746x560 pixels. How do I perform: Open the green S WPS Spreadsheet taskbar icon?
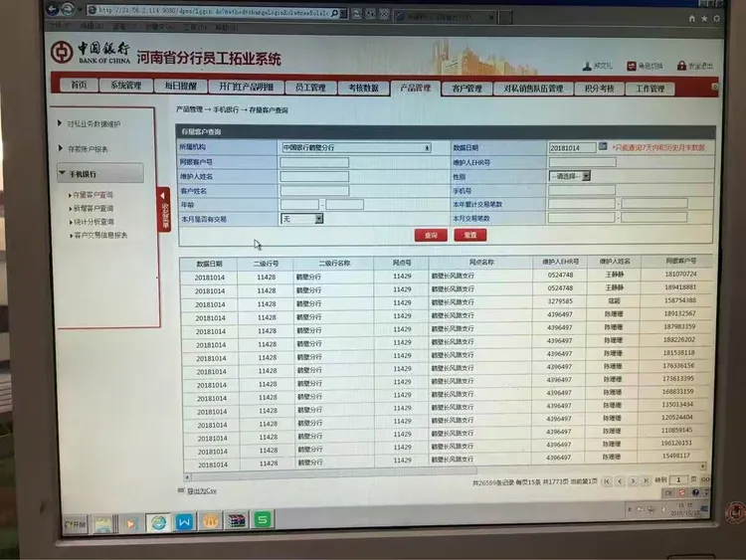(x=263, y=519)
